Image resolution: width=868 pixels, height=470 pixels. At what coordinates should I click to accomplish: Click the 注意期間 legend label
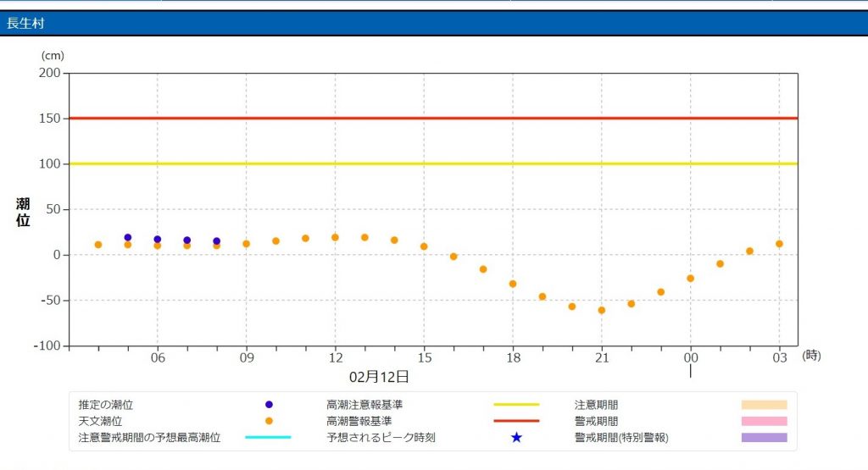(x=596, y=405)
